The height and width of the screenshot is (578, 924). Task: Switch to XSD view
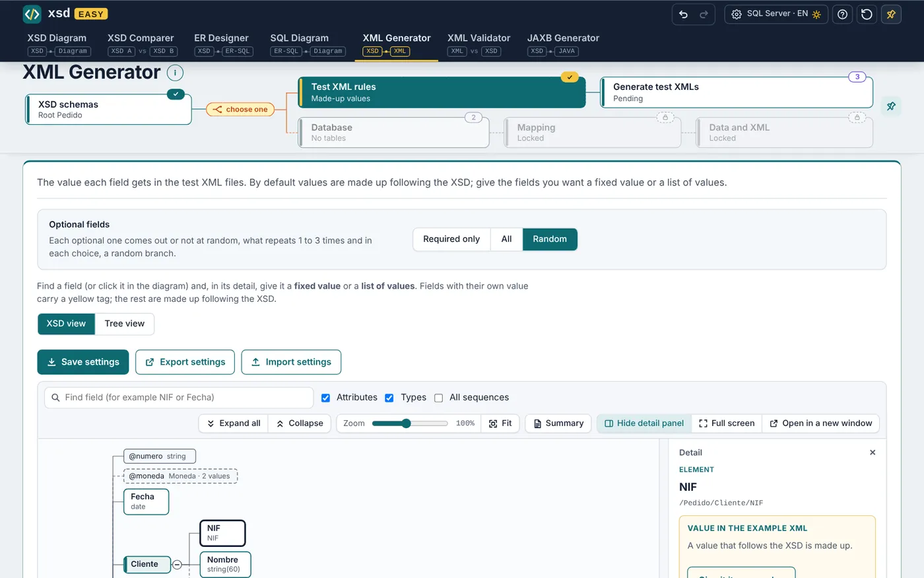(66, 324)
